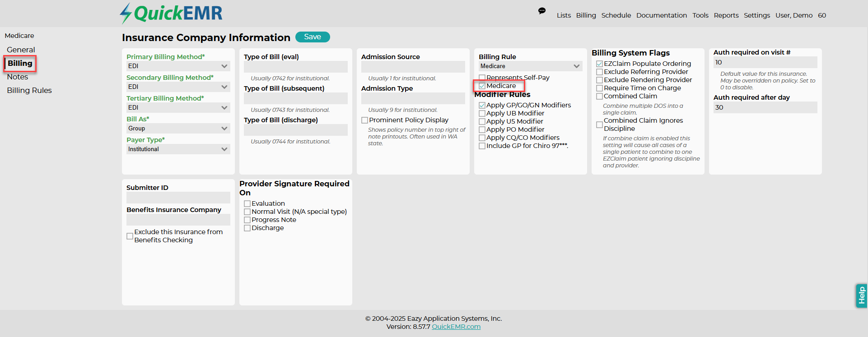
Task: Open the Help side tab
Action: click(861, 296)
